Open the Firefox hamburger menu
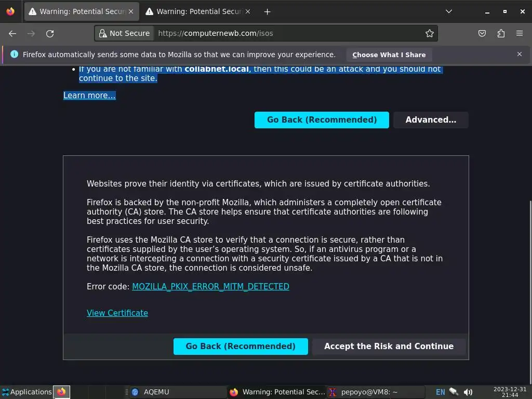Screen dimensions: 532x399 pos(520,33)
